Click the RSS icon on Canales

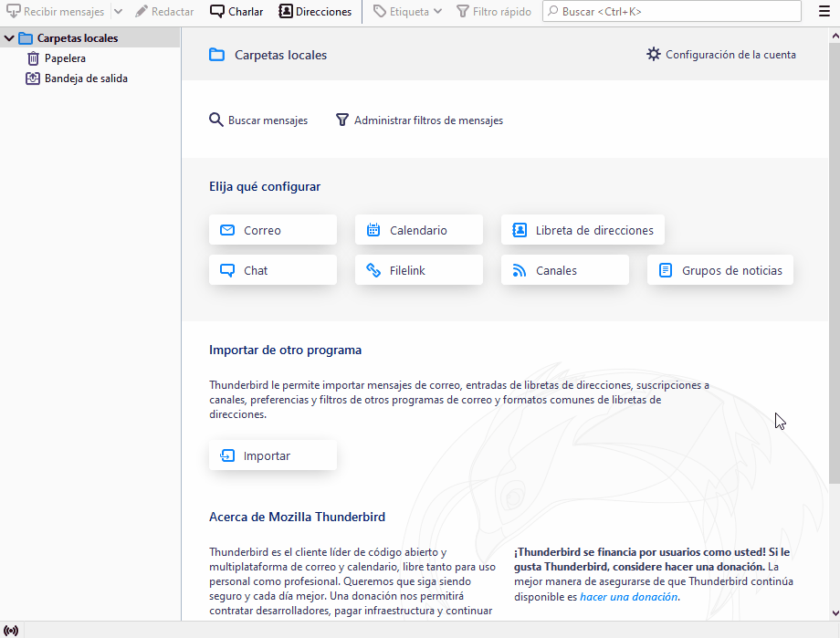(520, 270)
